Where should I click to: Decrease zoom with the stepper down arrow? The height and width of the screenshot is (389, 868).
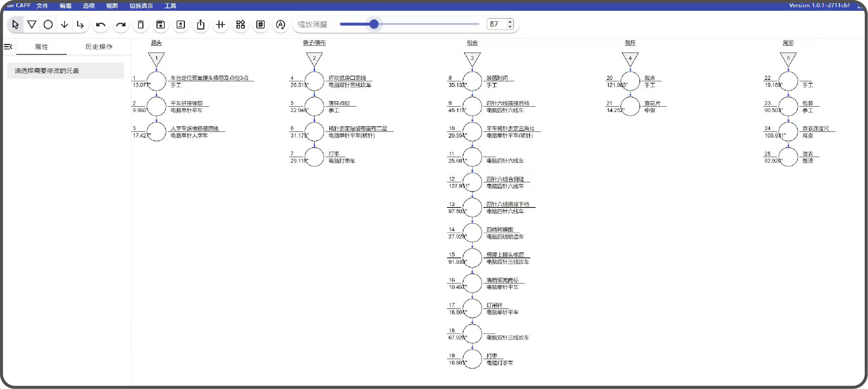(510, 27)
